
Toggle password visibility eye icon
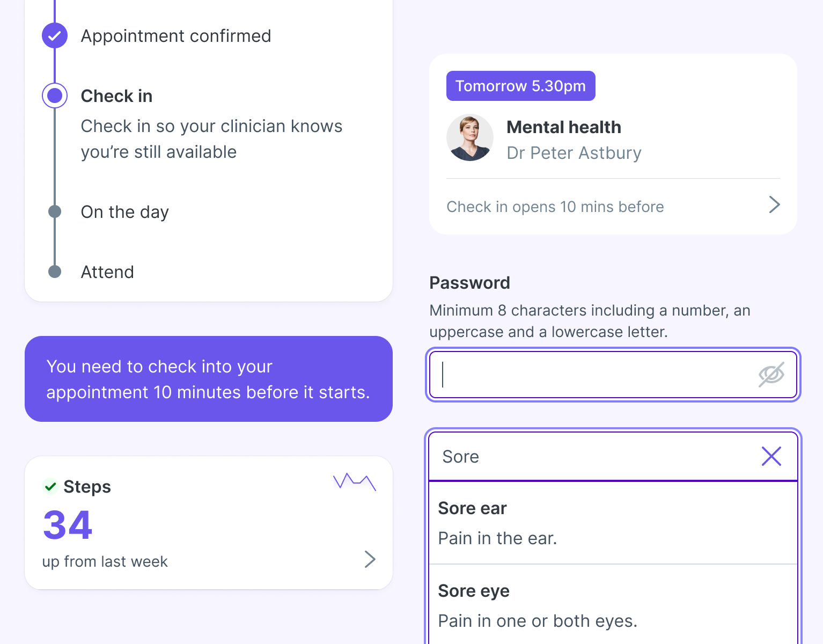tap(771, 375)
